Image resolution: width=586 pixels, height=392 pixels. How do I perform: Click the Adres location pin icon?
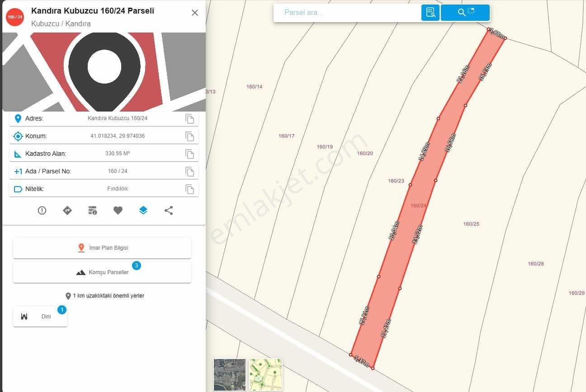(18, 119)
